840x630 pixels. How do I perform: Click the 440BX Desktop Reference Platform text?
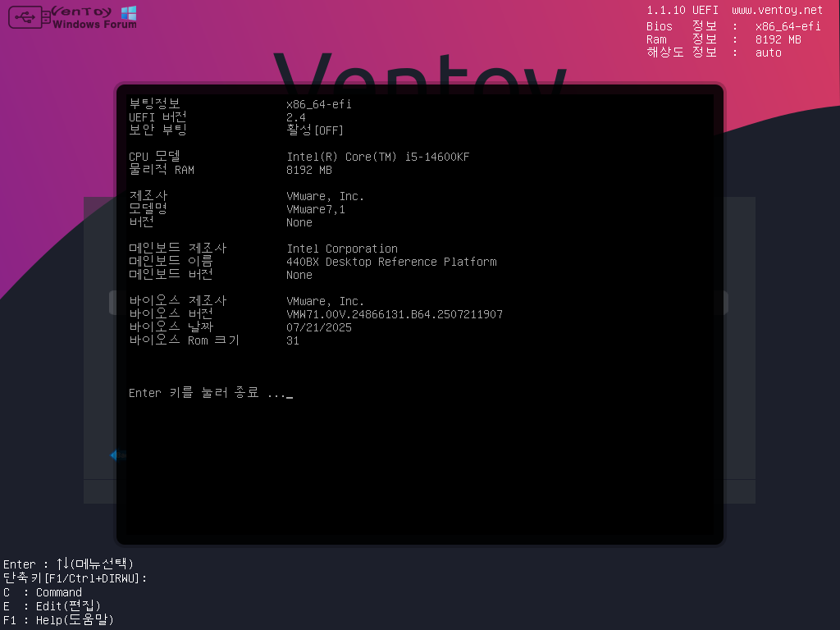click(x=391, y=262)
